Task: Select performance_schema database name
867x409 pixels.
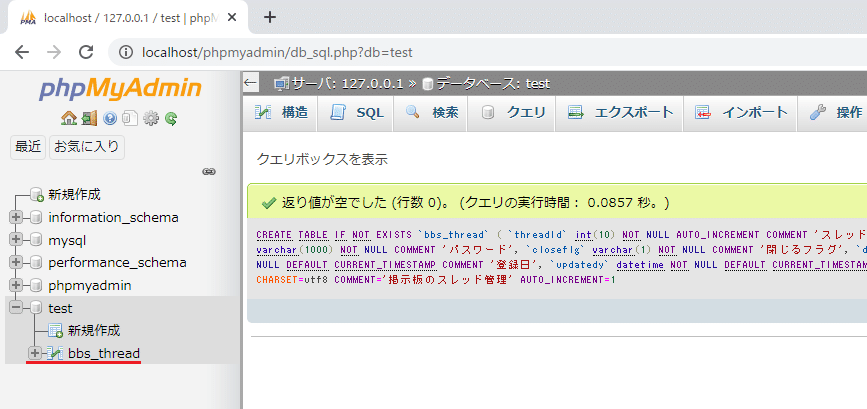Action: click(117, 263)
